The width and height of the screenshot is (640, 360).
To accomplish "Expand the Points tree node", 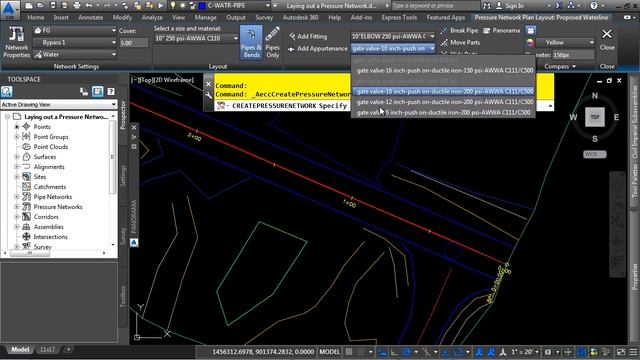I will [17, 127].
